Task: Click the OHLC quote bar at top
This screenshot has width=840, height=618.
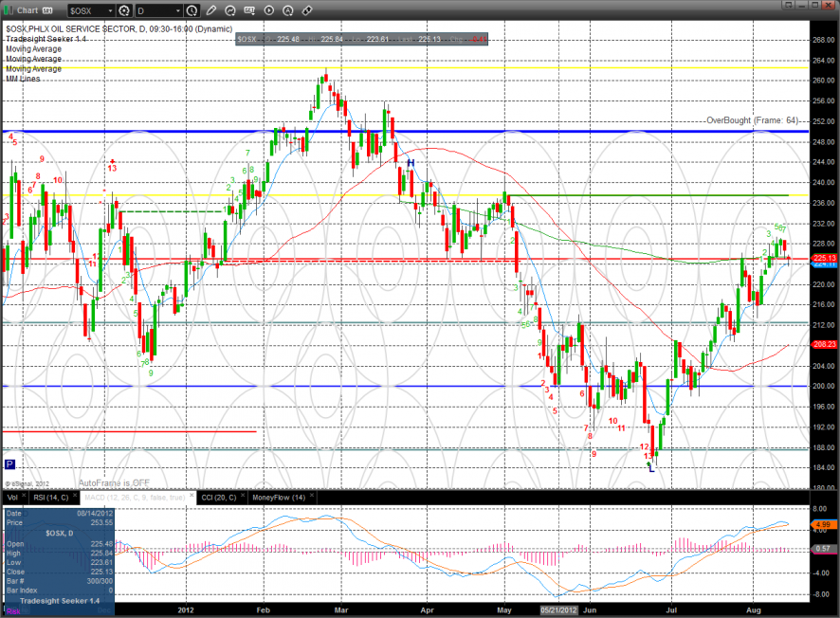Action: click(361, 39)
